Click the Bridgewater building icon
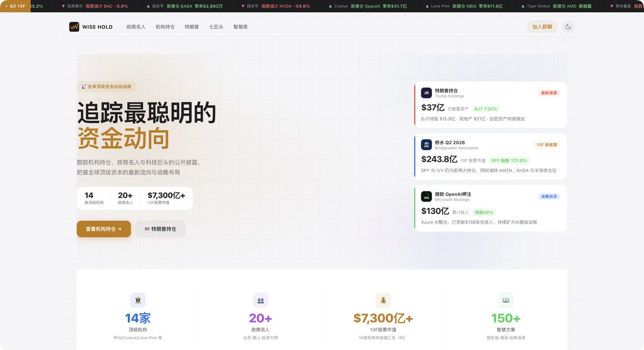Screen dimensions: 644x350 click(x=426, y=145)
